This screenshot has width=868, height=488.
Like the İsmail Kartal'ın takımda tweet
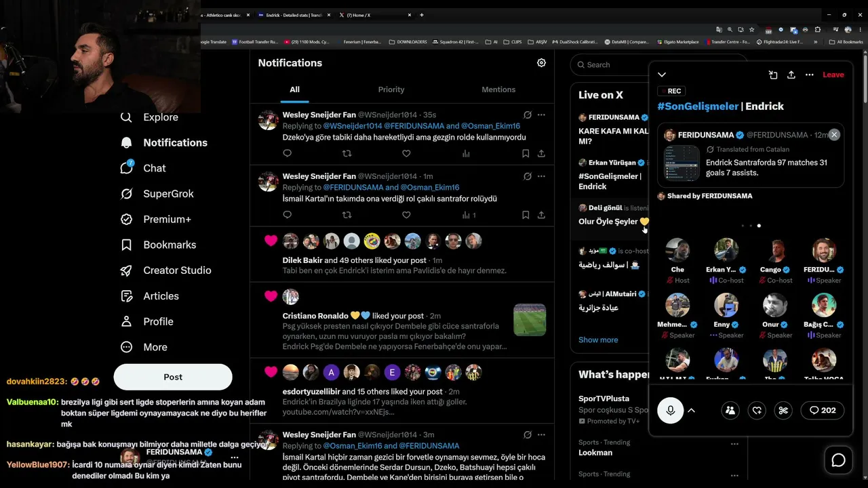[x=406, y=215]
